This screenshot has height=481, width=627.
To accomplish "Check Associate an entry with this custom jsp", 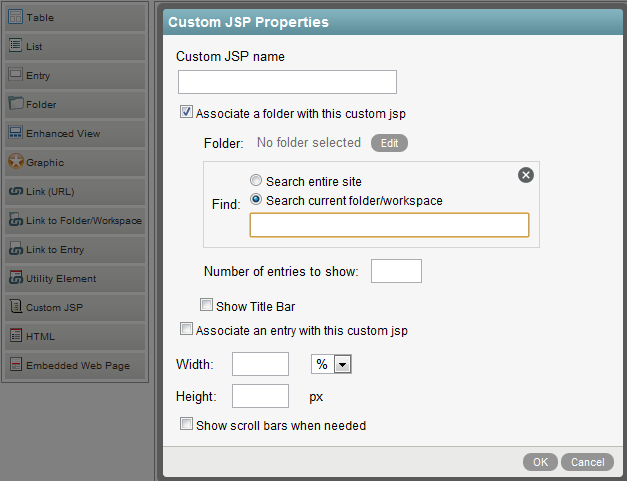I will click(187, 329).
